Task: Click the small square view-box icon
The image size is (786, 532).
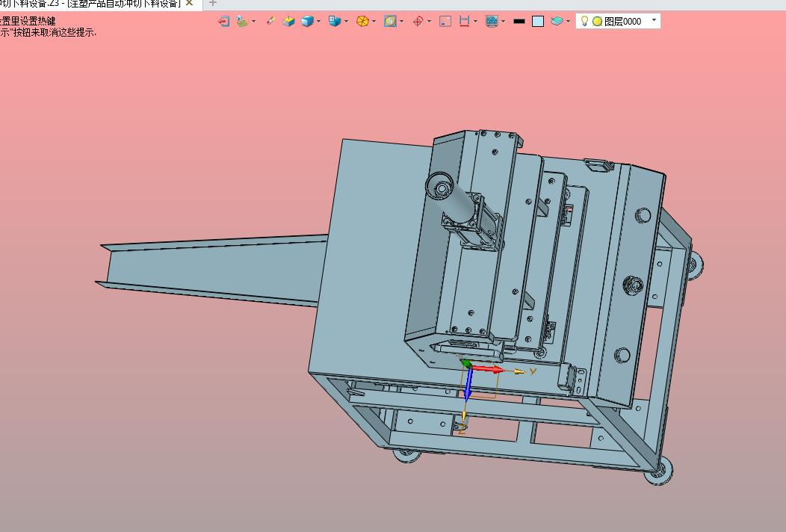Action: [x=445, y=21]
